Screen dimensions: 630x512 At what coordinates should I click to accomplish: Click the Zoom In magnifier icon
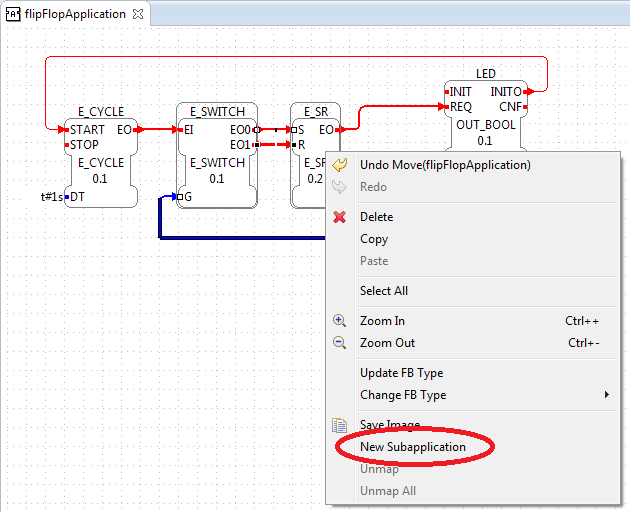(x=340, y=321)
